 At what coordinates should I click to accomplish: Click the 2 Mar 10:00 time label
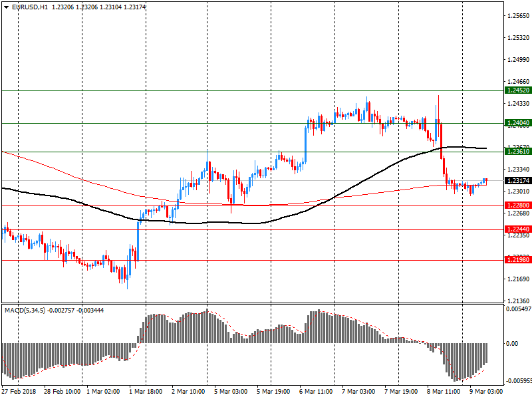tap(188, 391)
